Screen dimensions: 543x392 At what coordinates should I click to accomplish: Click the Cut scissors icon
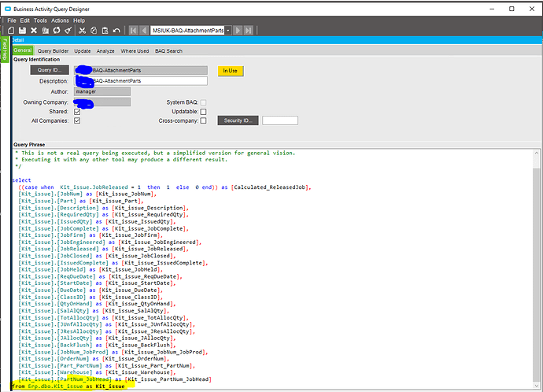[x=82, y=31]
